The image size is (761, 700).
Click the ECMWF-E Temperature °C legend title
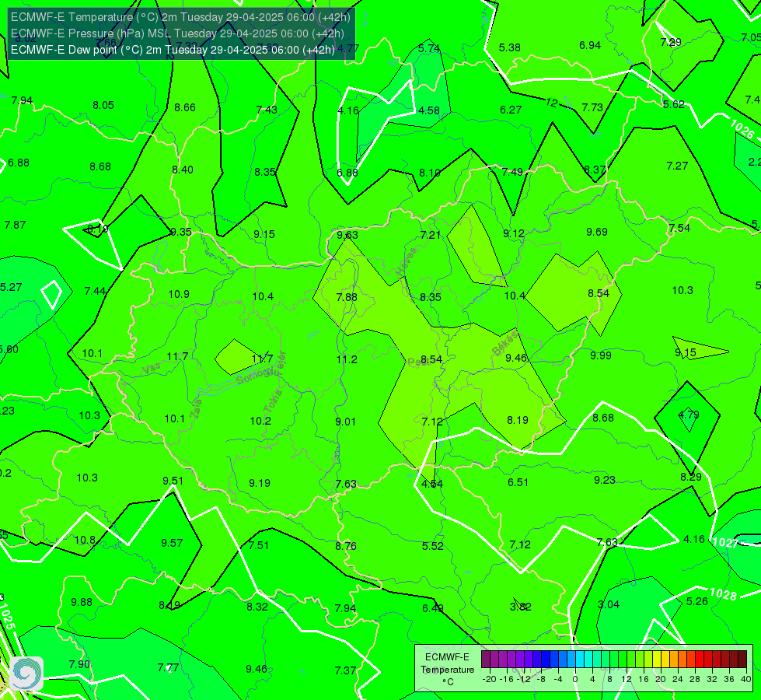(x=447, y=670)
